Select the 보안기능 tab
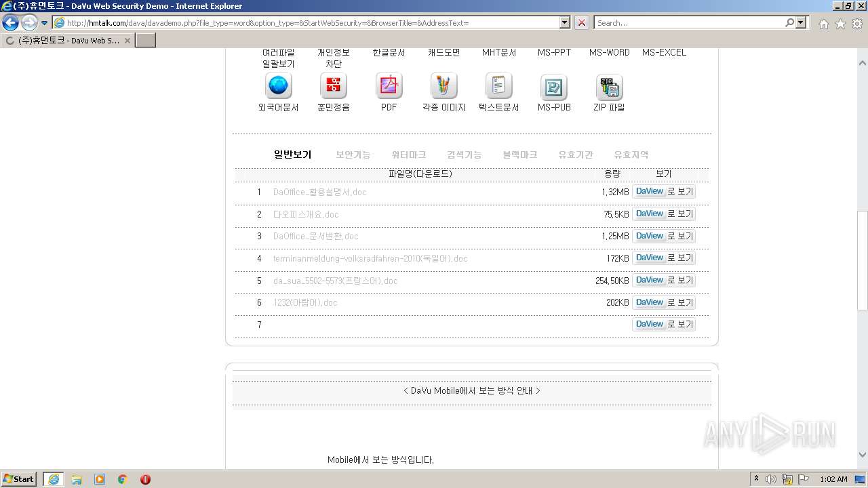 (x=353, y=155)
